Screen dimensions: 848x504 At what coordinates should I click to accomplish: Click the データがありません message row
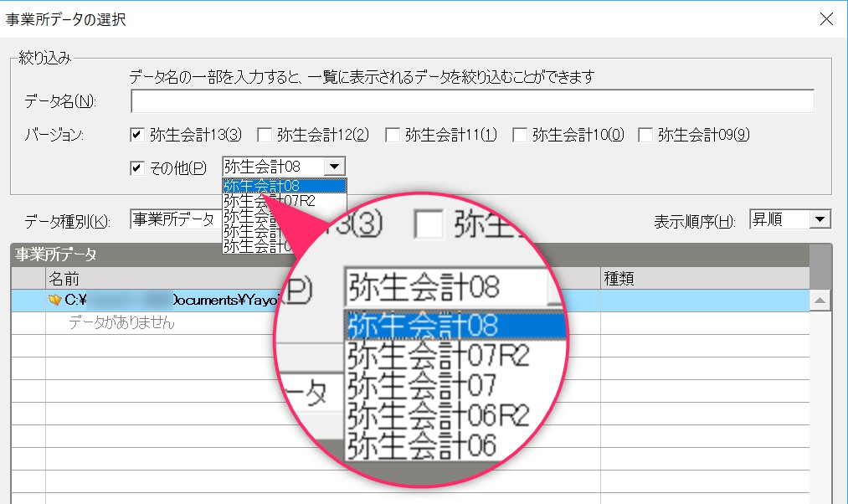point(121,323)
